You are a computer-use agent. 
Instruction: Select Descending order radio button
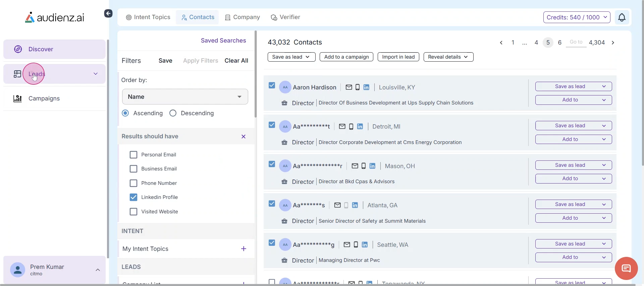coord(173,113)
